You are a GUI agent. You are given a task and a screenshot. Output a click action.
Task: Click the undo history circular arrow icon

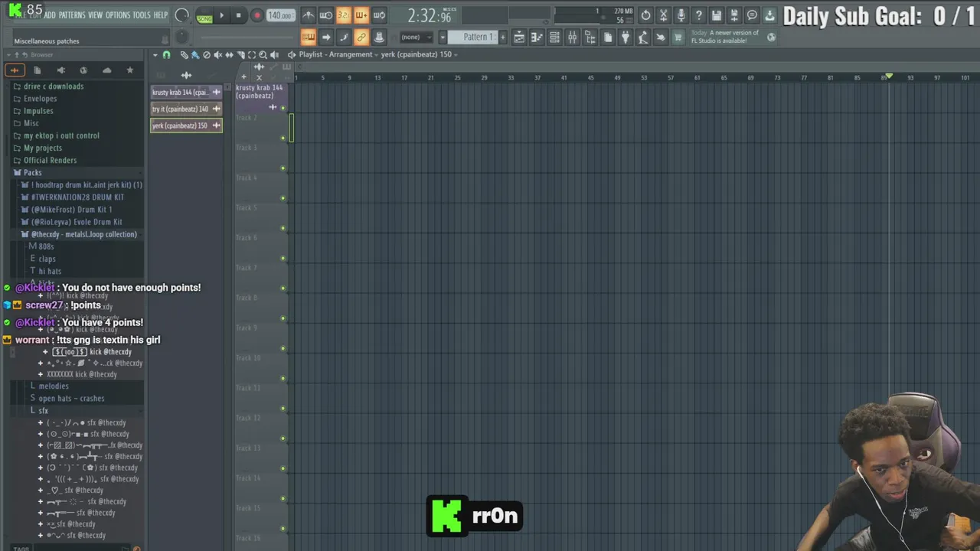[x=645, y=15]
